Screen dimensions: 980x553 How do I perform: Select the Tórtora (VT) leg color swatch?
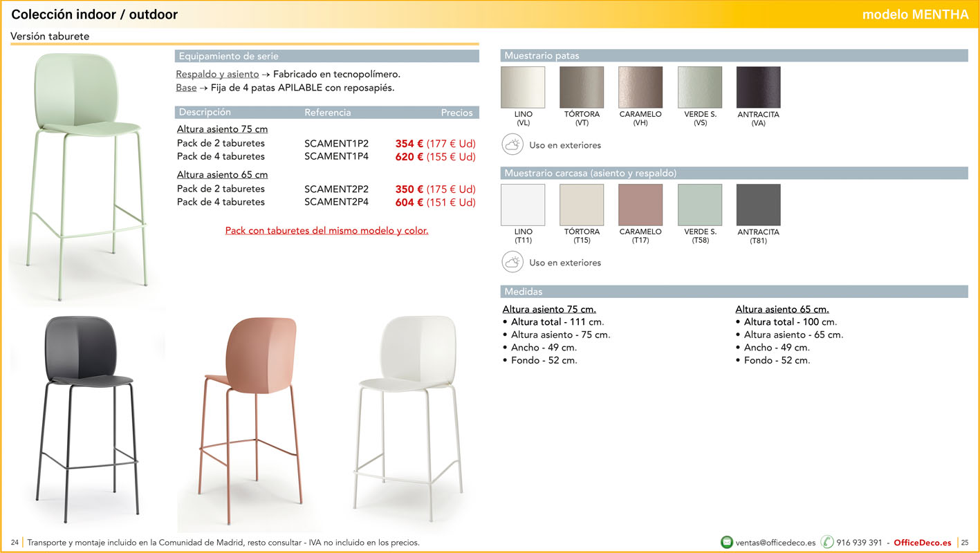(582, 88)
